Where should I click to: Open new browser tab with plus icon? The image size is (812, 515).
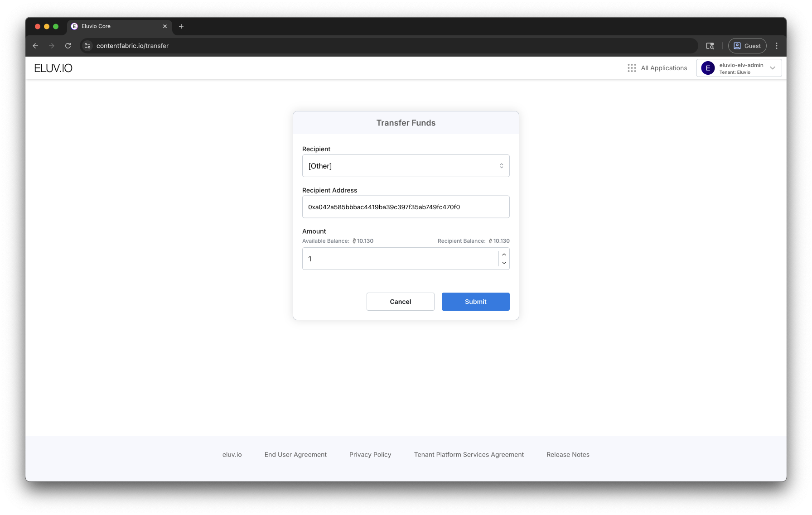coord(181,26)
